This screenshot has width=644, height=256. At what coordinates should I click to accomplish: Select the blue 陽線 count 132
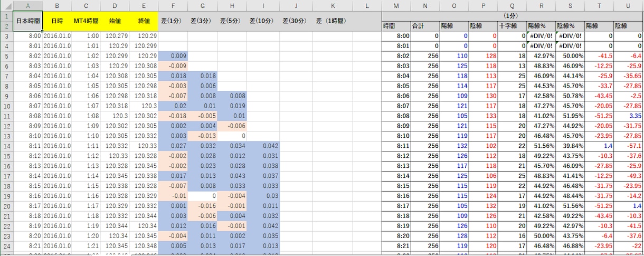click(454, 146)
